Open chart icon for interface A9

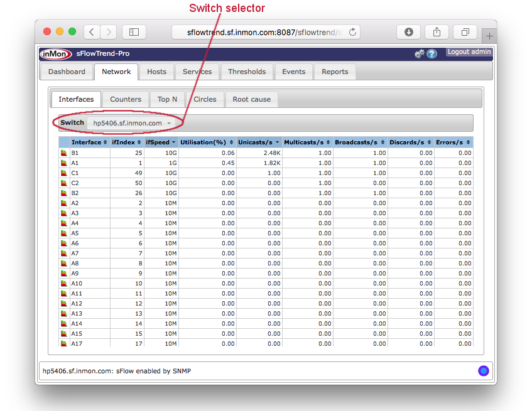[x=64, y=274]
